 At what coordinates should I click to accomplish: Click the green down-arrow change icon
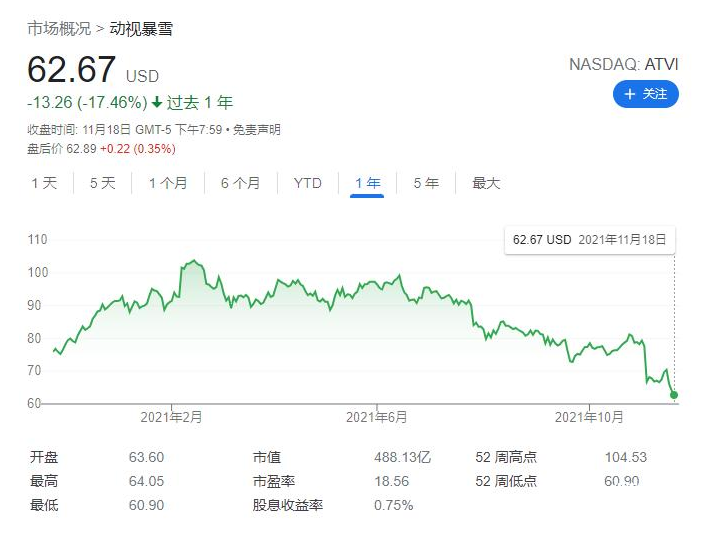pyautogui.click(x=157, y=103)
